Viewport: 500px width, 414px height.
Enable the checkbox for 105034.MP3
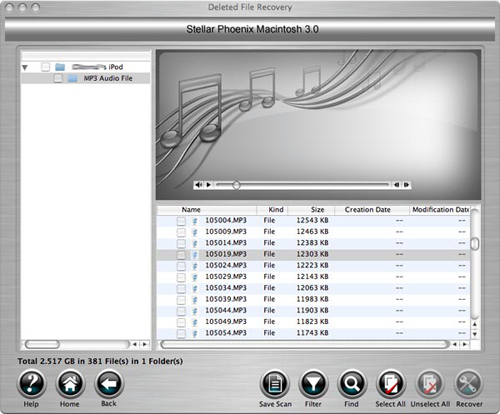point(181,288)
